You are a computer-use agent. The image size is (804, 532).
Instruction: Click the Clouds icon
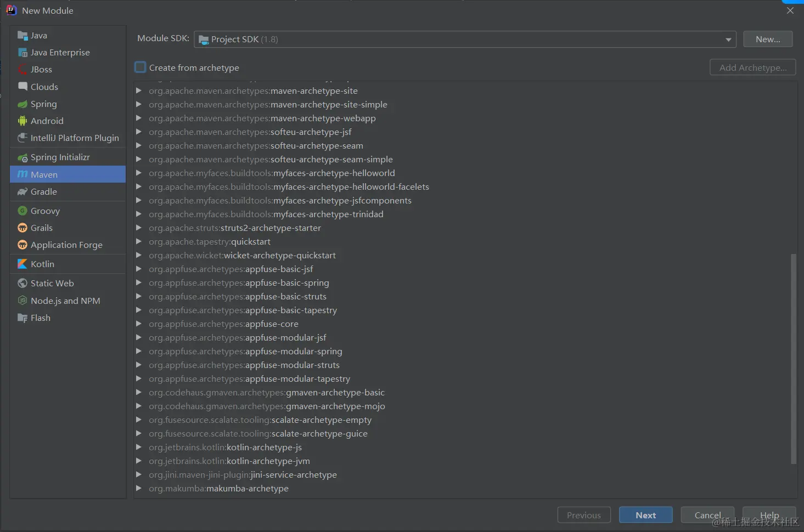click(23, 87)
